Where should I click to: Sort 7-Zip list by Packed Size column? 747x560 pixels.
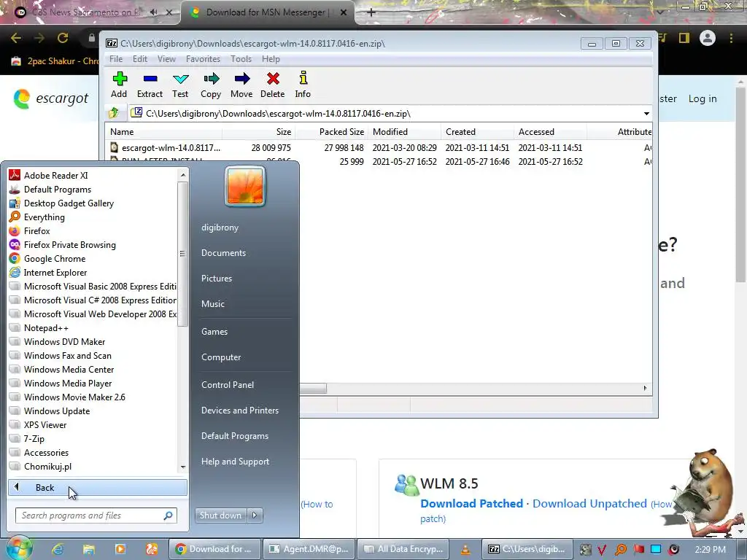(x=341, y=132)
